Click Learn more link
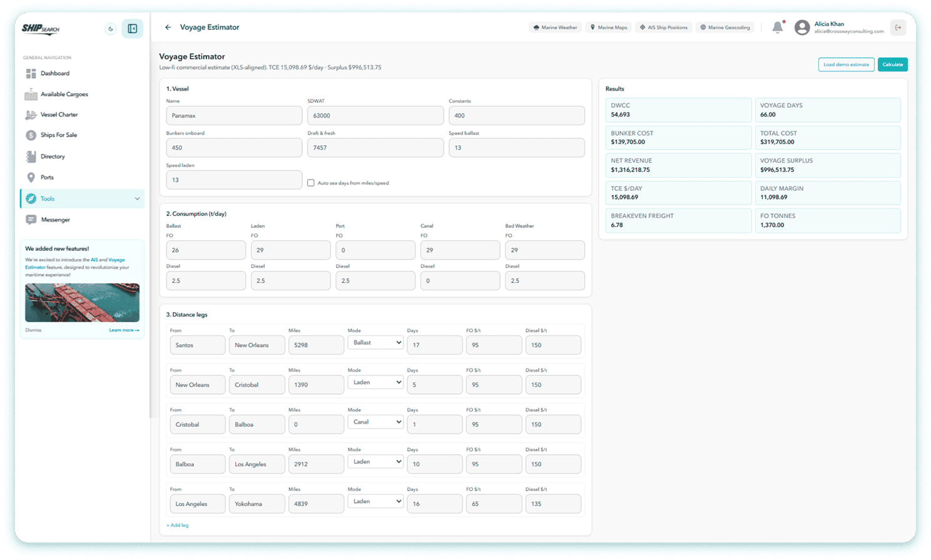This screenshot has width=931, height=560. pyautogui.click(x=124, y=330)
